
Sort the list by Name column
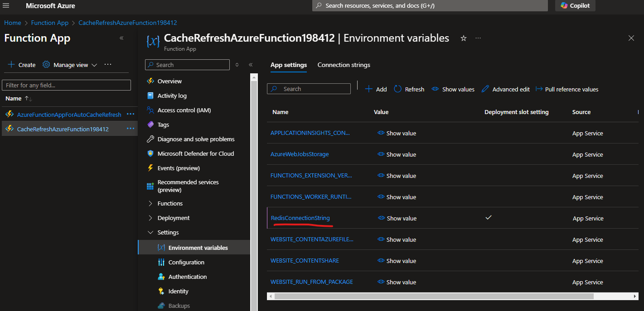coord(19,98)
